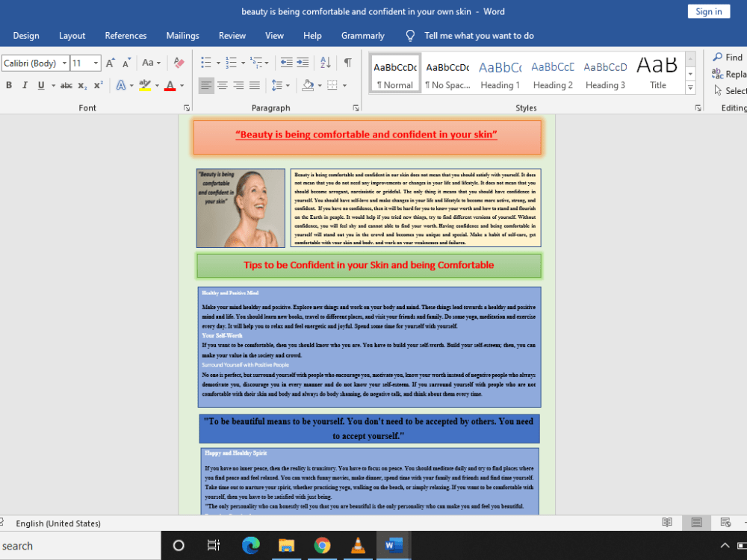Open the View tab
747x560 pixels.
tap(274, 36)
